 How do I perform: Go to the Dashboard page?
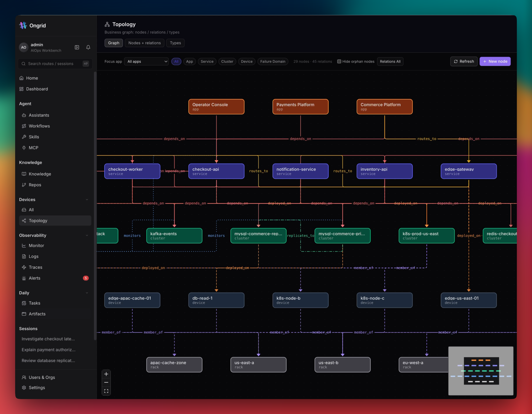click(x=55, y=89)
